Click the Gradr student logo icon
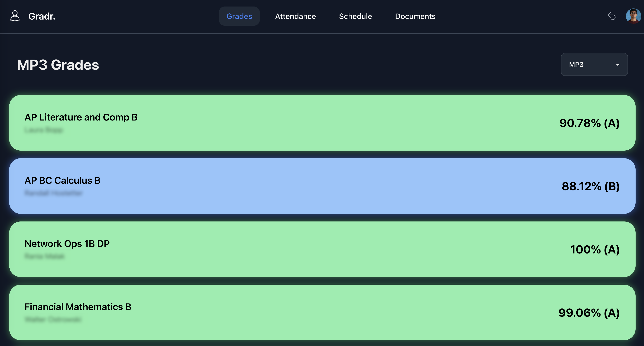644x346 pixels. [15, 16]
